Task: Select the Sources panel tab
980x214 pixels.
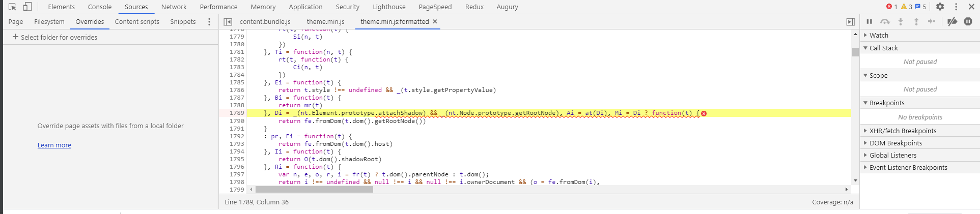Action: [x=136, y=7]
